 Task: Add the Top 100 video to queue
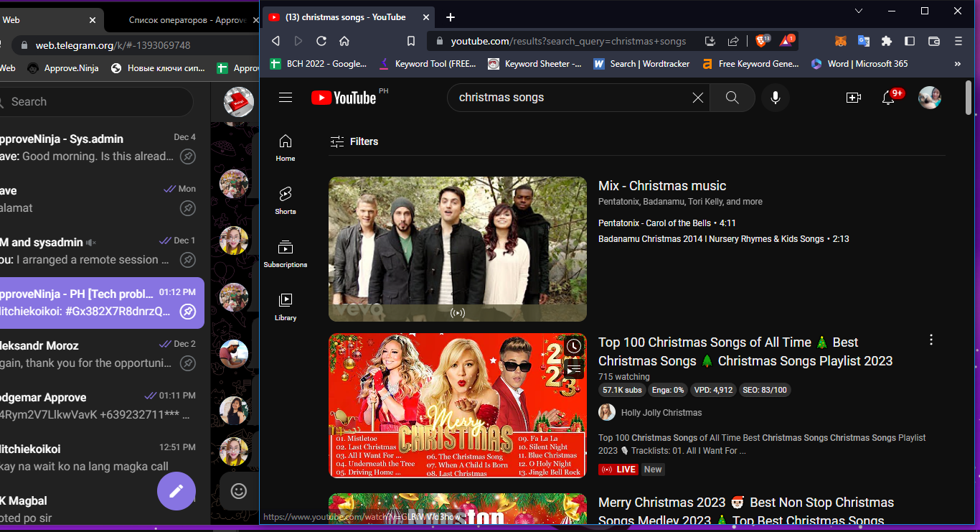[x=573, y=369]
